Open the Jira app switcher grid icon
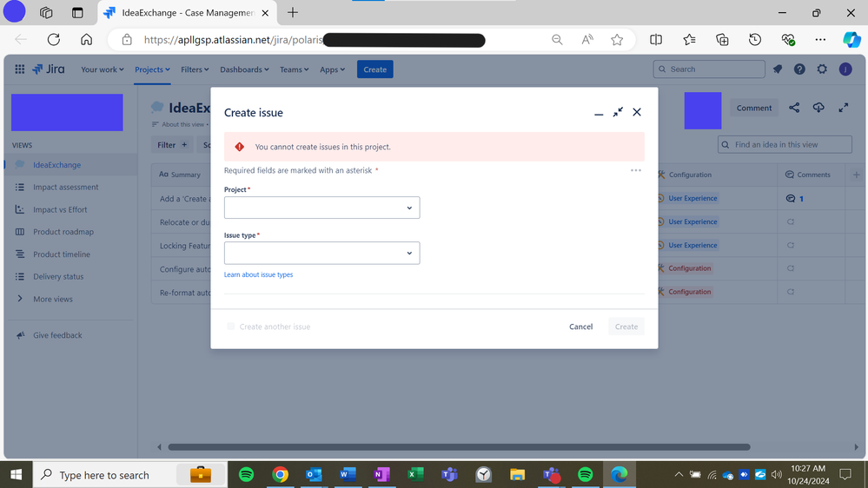 tap(19, 69)
